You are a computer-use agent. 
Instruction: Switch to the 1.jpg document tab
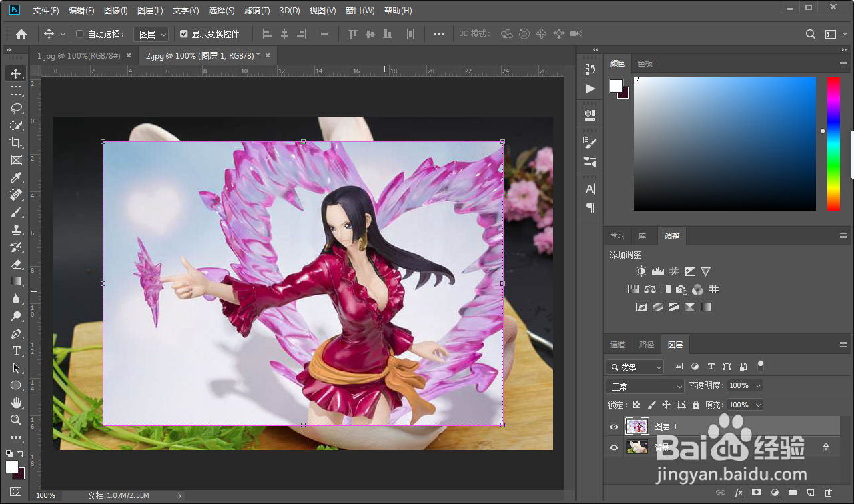79,56
